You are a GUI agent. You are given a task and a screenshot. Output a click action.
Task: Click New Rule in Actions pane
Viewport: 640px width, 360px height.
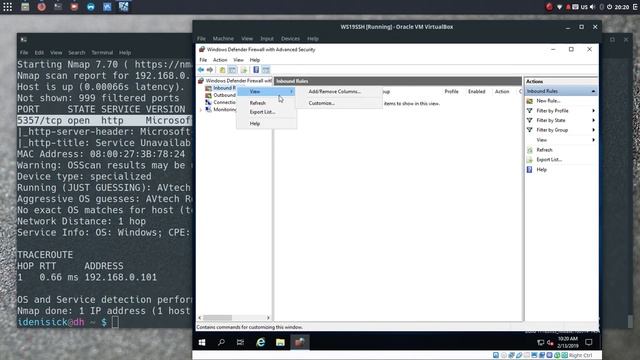548,101
